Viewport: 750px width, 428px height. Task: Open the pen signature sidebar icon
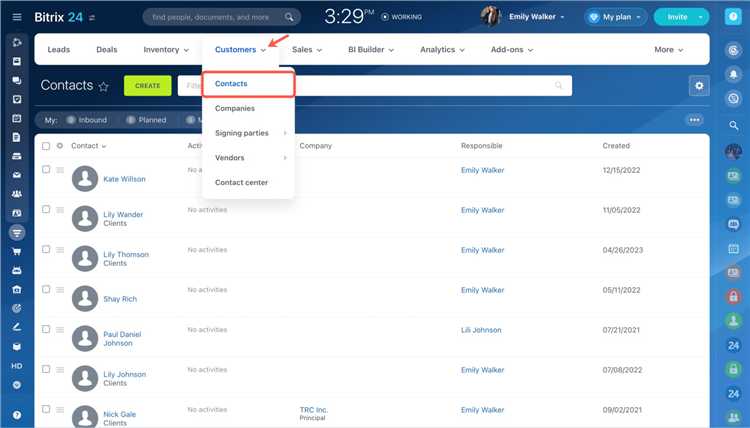pyautogui.click(x=17, y=327)
